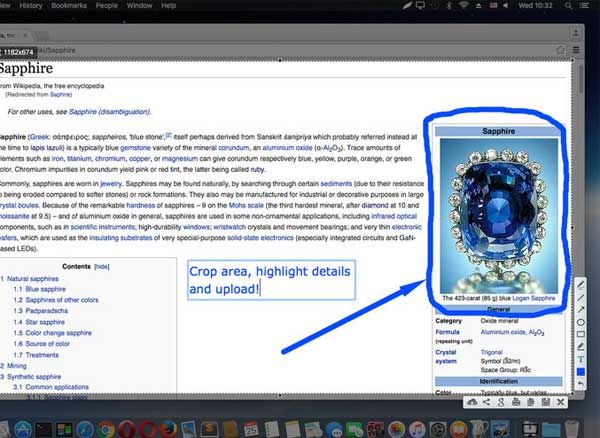Launch Google Chrome from the Dock
This screenshot has height=438, width=600.
click(x=106, y=429)
